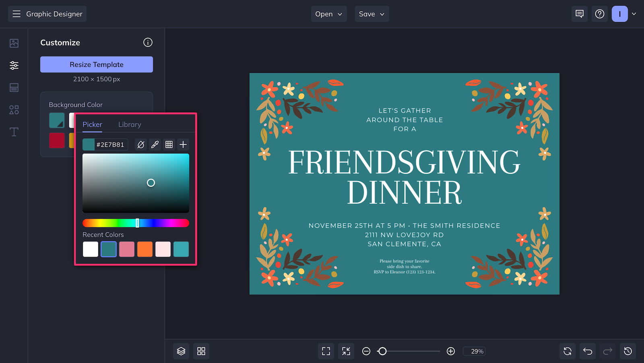Select the teal swatch under Recent Colors
The height and width of the screenshot is (363, 644).
coord(181,249)
